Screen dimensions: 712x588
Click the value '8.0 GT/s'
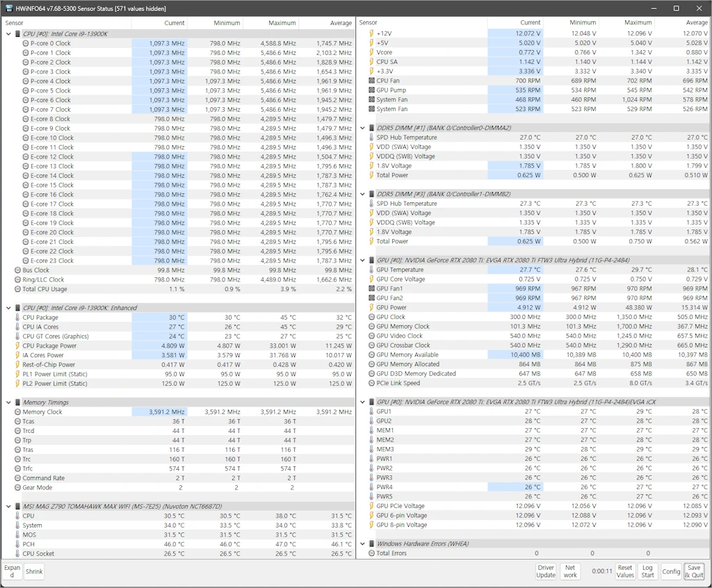tap(640, 383)
